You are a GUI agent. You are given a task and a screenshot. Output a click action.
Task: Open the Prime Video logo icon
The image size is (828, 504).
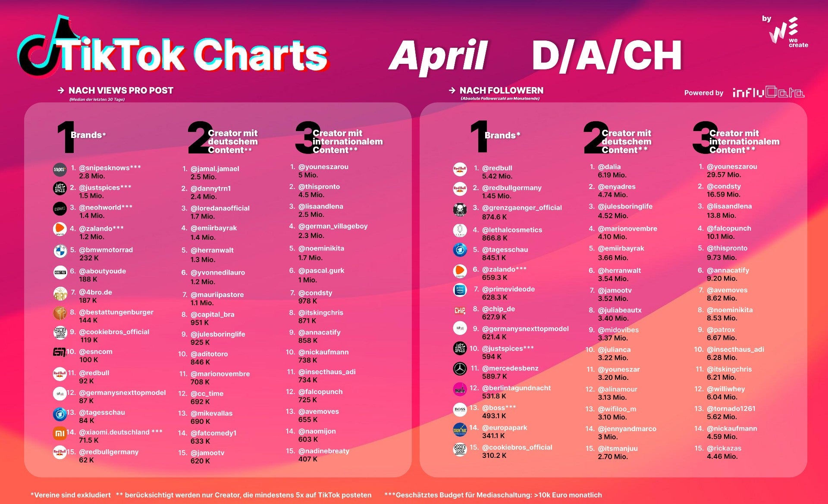(x=460, y=290)
